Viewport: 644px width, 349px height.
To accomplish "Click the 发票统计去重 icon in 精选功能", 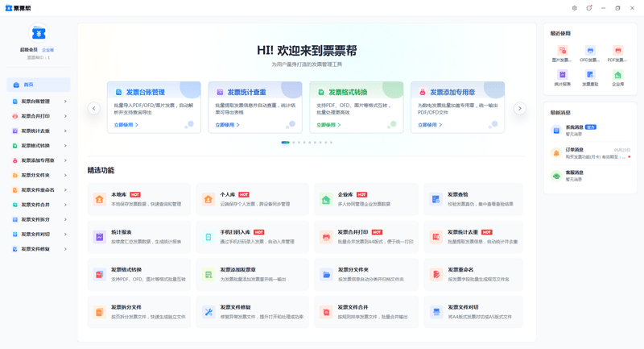I will coord(436,237).
